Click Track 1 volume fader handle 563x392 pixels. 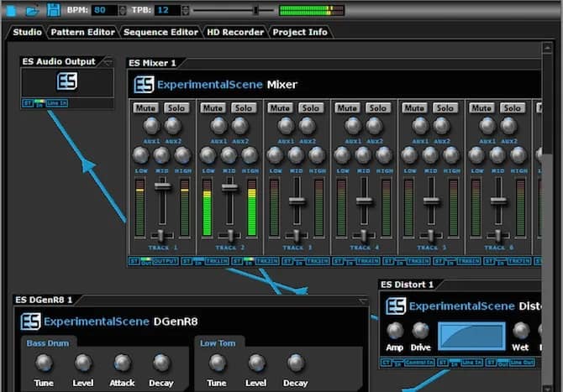[163, 186]
